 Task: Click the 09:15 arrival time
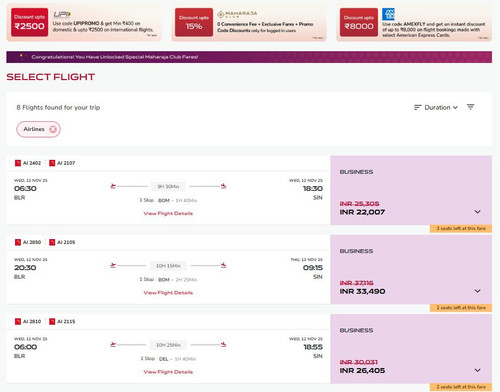[x=313, y=268]
